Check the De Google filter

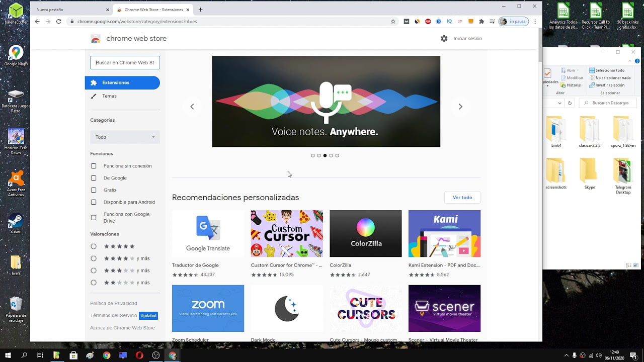pos(93,178)
